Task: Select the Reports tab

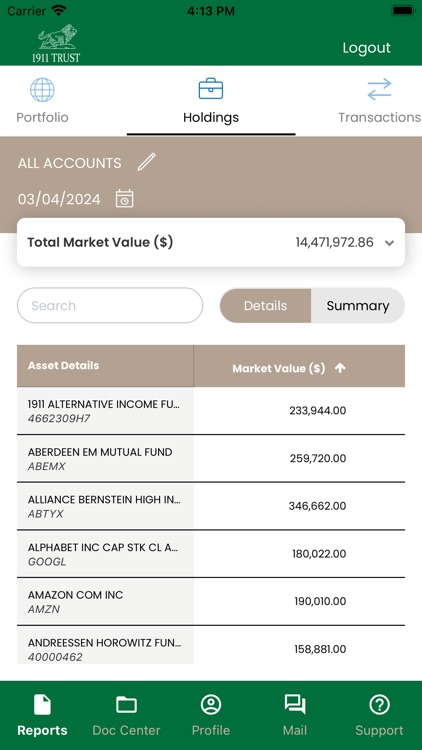Action: pos(42,716)
